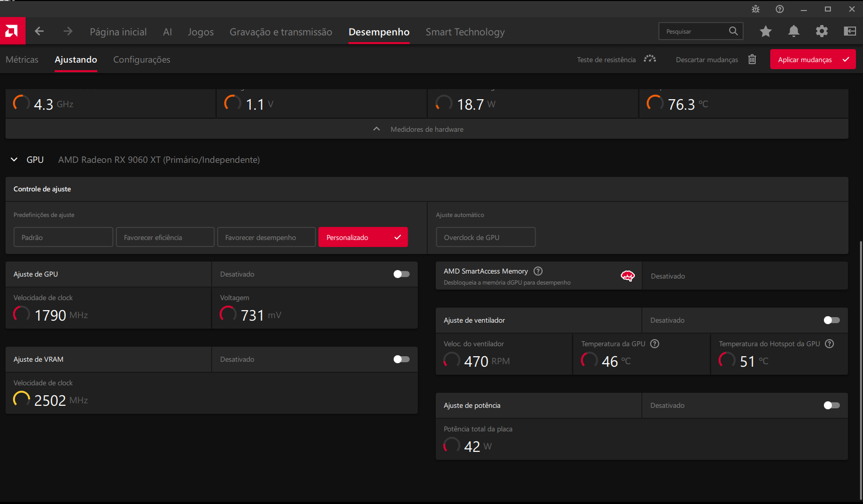This screenshot has width=863, height=504.
Task: Click the 731 mV voltage gauge
Action: (228, 314)
